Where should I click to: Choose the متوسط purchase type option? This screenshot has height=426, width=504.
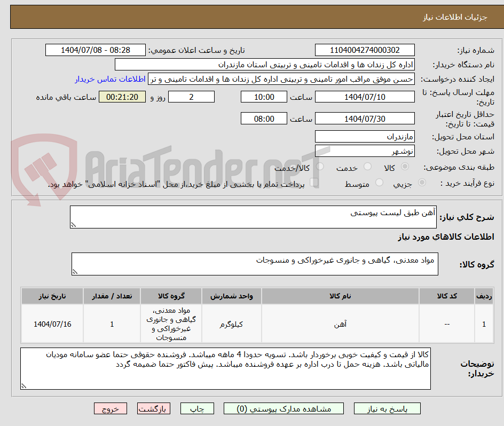(379, 182)
